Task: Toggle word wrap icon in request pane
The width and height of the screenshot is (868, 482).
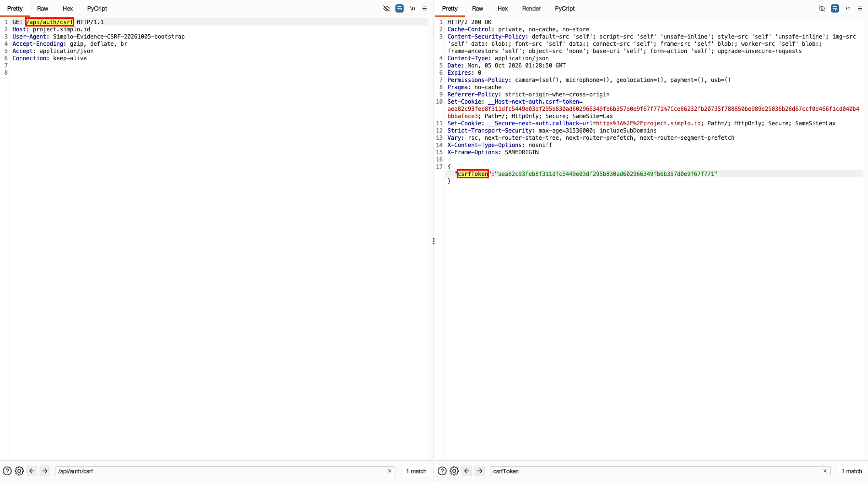Action: [399, 9]
